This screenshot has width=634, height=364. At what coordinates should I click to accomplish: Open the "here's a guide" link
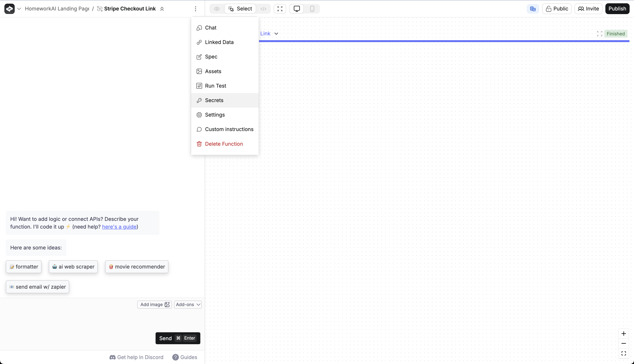[x=119, y=227]
